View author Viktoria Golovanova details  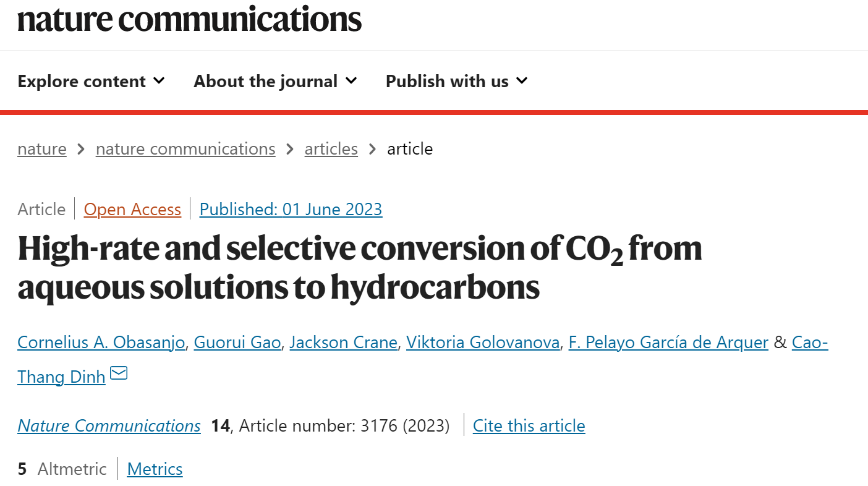point(483,342)
